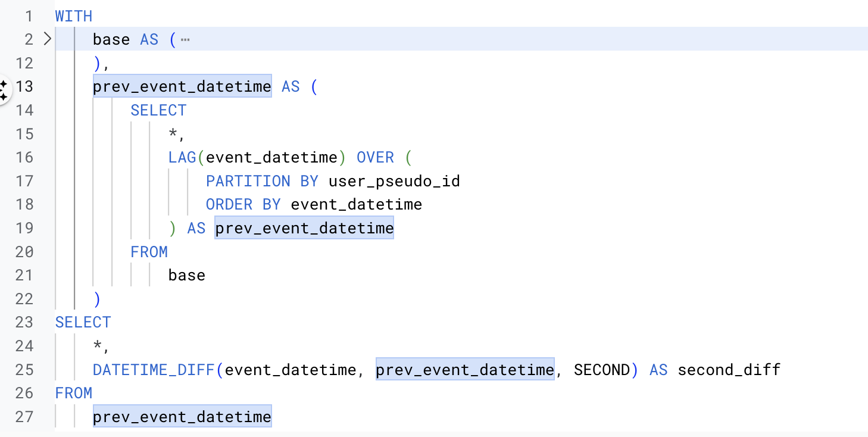Click the asterisk on line 15
868x437 pixels.
173,133
